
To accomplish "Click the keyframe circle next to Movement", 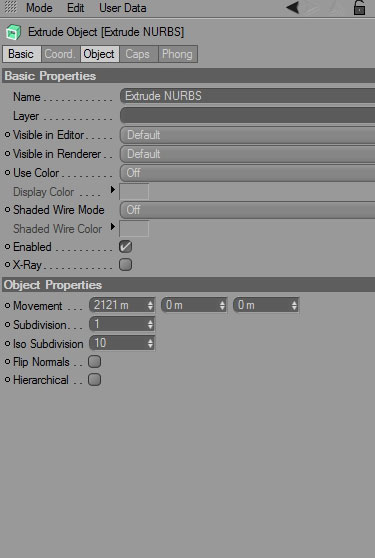I will [7, 306].
